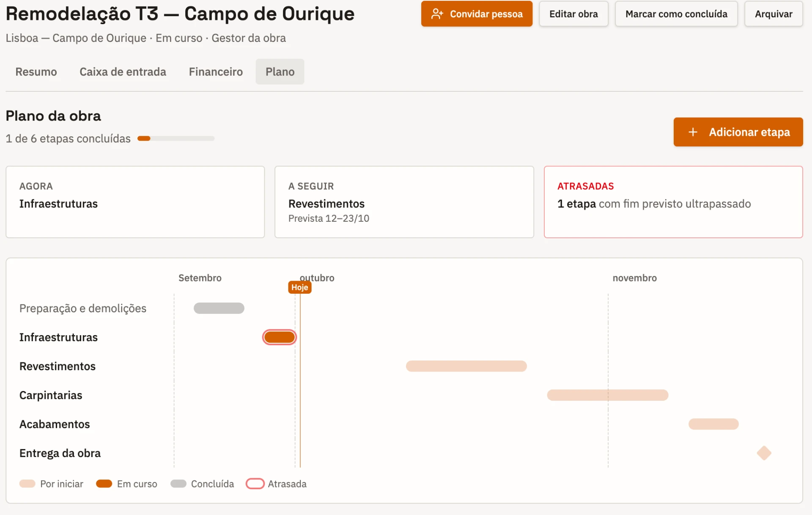Go to the Financeiro tab
The width and height of the screenshot is (812, 515).
tap(216, 72)
